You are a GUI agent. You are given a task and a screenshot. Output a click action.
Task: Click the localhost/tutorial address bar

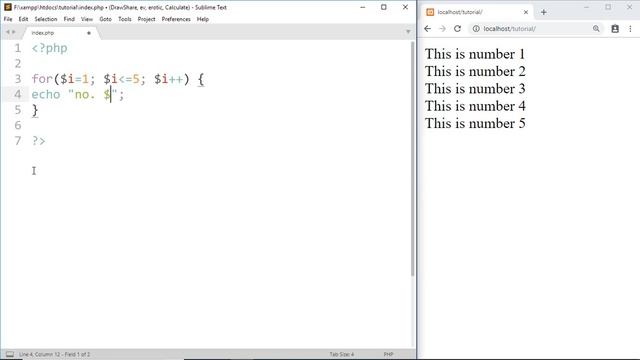click(x=535, y=29)
